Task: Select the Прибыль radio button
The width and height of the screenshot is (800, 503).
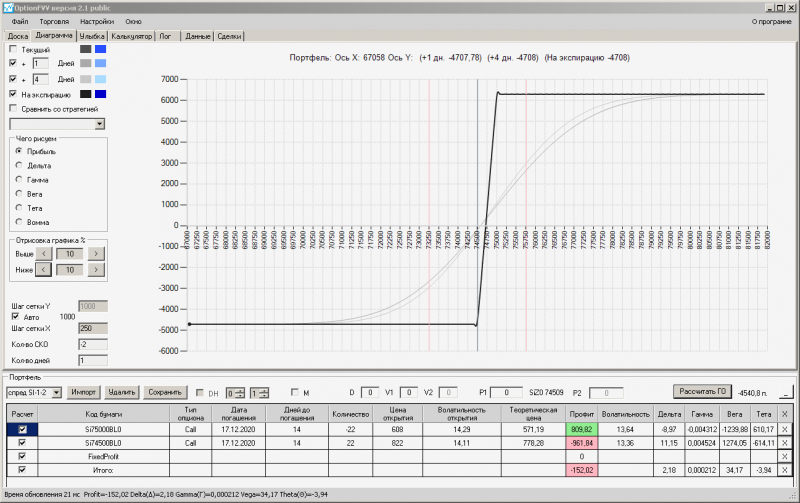Action: coord(19,151)
